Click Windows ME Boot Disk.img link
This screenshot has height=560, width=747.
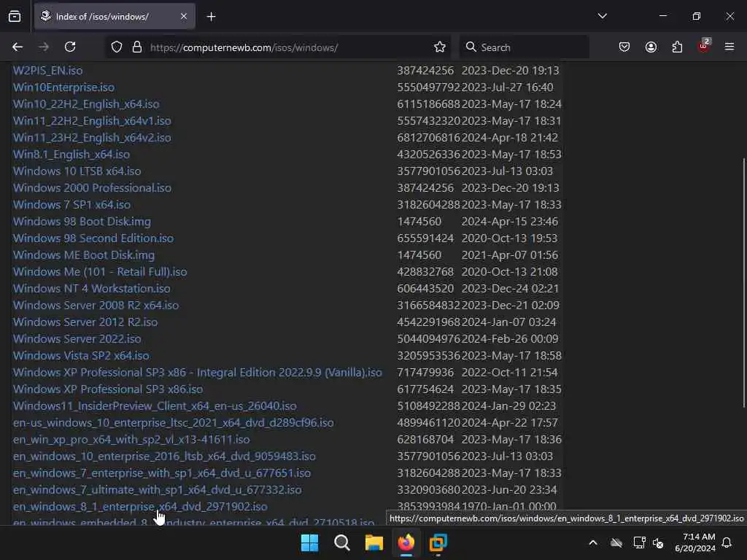(x=84, y=254)
